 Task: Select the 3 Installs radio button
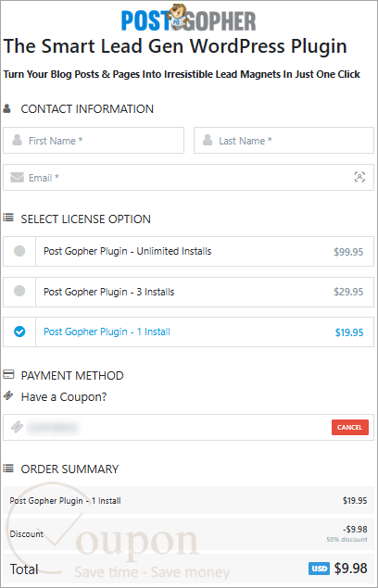pos(19,291)
